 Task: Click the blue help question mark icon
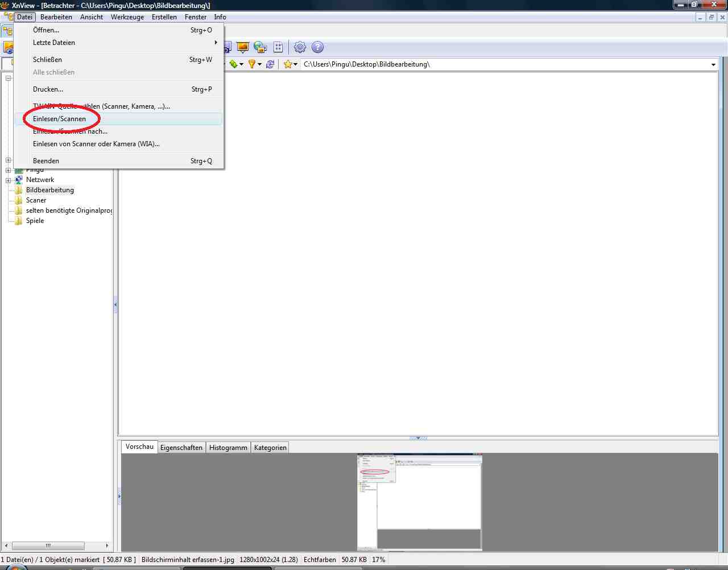coord(318,47)
